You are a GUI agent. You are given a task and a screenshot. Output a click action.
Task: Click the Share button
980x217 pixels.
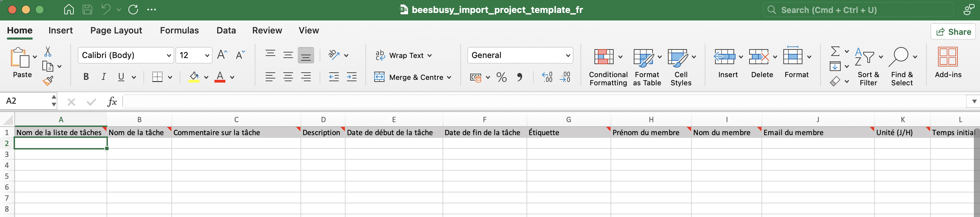click(953, 31)
